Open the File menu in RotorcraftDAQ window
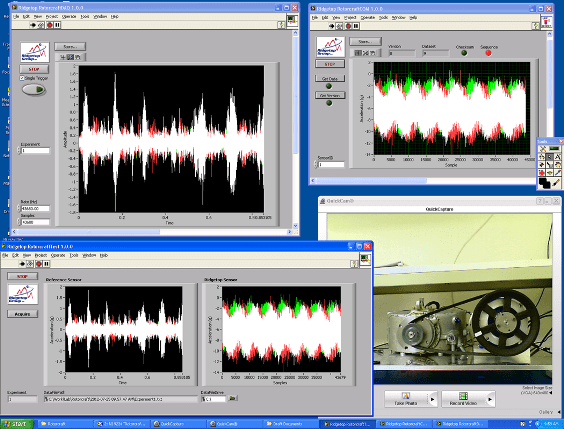The height and width of the screenshot is (429, 564). [16, 17]
